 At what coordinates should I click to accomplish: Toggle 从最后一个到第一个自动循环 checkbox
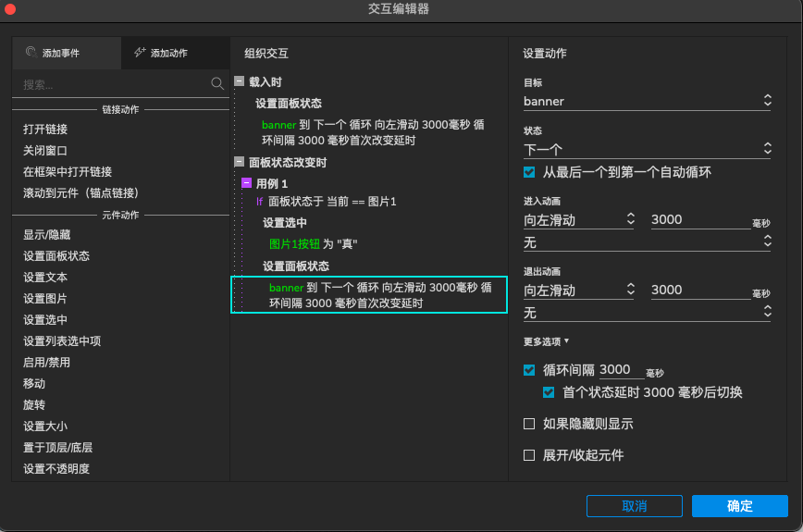point(529,172)
